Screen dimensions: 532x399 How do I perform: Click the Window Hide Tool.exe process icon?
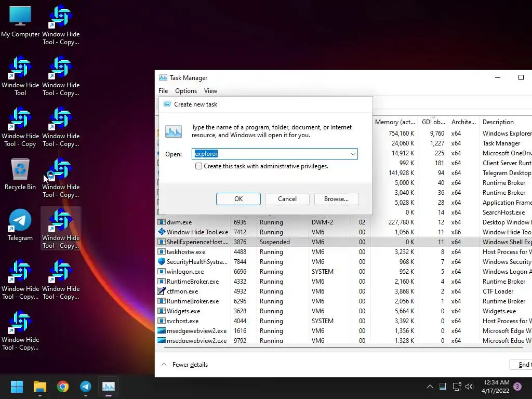pyautogui.click(x=162, y=232)
